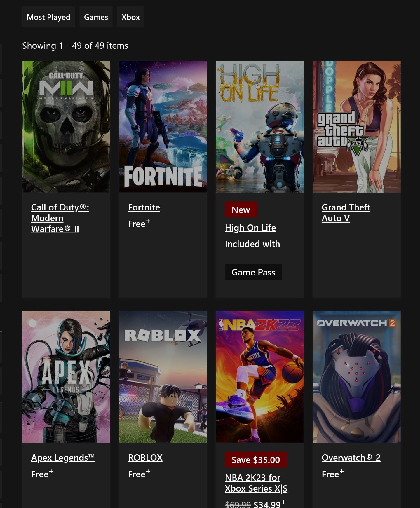The width and height of the screenshot is (420, 508).
Task: Open the Apex Legends title link
Action: (63, 458)
